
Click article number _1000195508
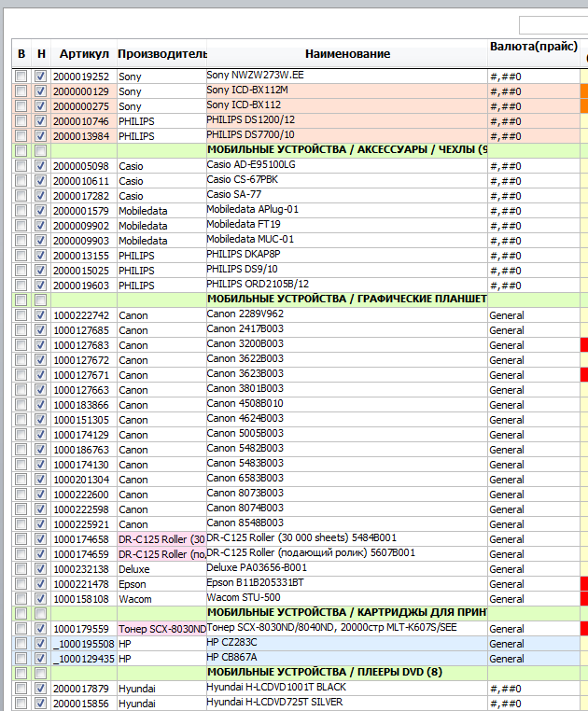click(x=83, y=645)
